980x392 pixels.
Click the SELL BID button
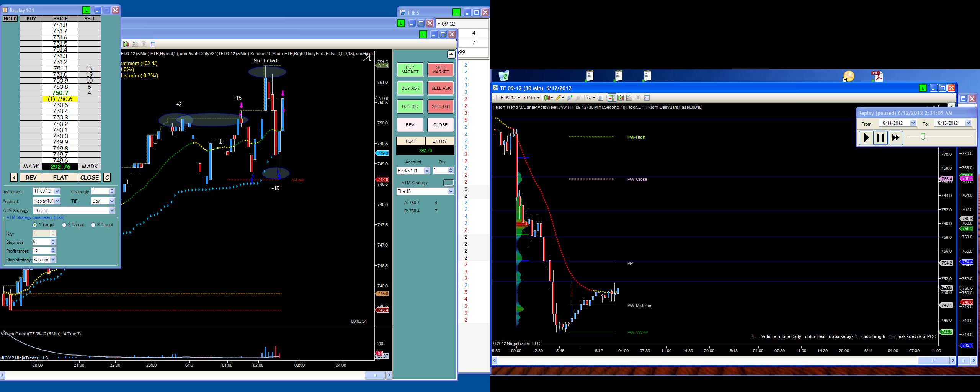coord(441,106)
